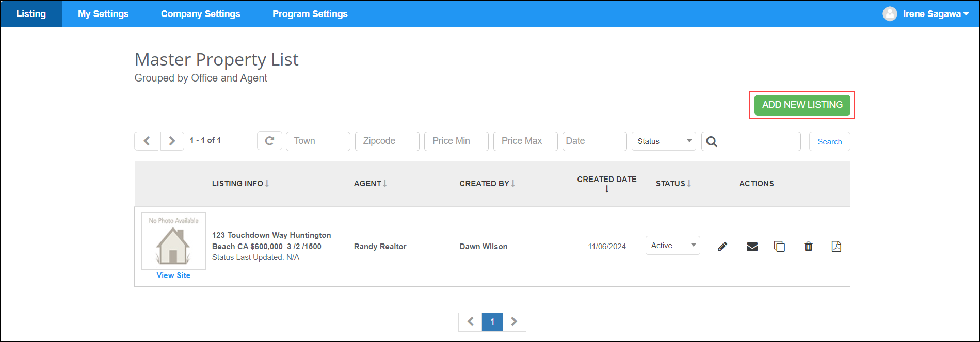The height and width of the screenshot is (342, 980).
Task: Click the refresh list icon
Action: click(x=269, y=141)
